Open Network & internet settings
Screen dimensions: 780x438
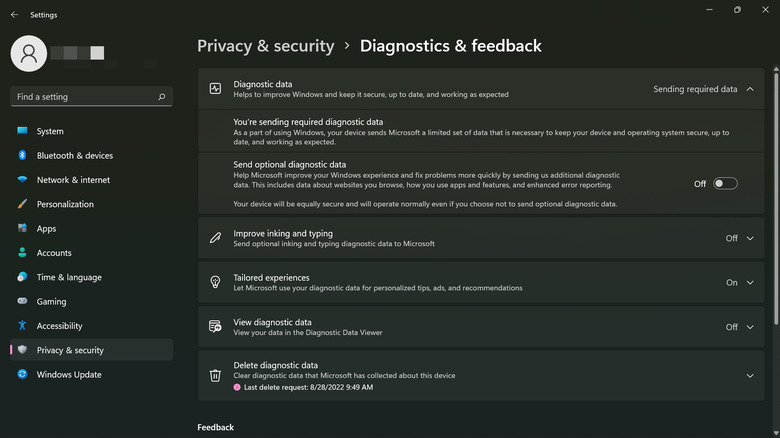pos(73,180)
